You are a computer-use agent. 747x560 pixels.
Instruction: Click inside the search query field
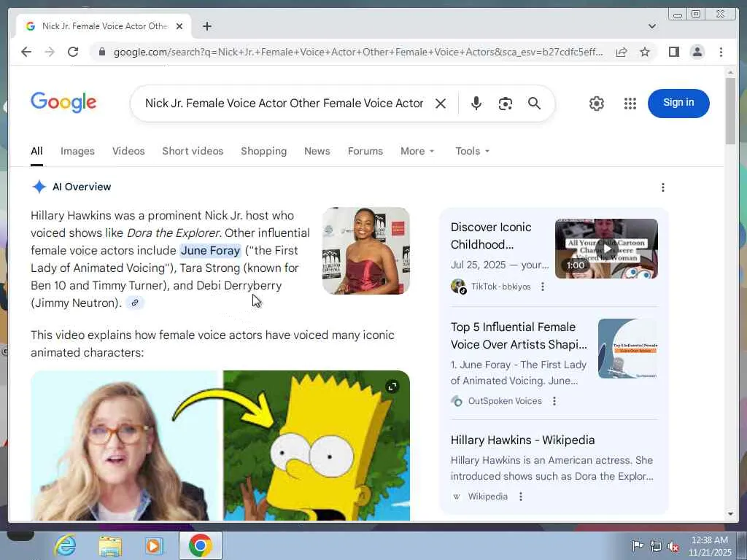click(284, 104)
